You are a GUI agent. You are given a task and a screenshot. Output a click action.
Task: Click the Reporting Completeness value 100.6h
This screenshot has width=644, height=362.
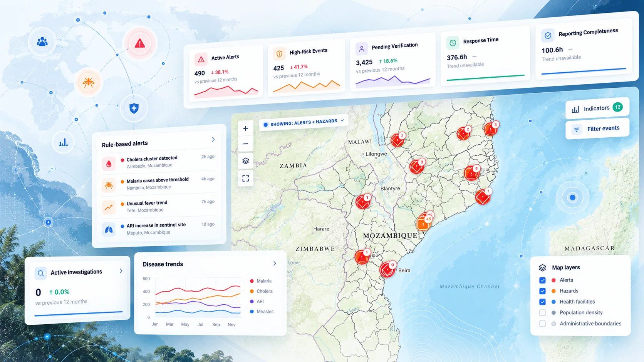tap(552, 50)
